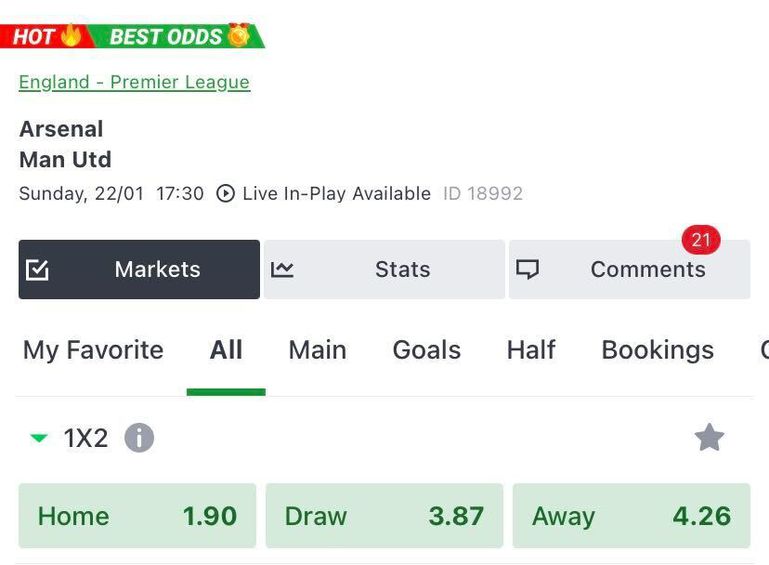Click the Live In-Play play icon

[x=226, y=194]
